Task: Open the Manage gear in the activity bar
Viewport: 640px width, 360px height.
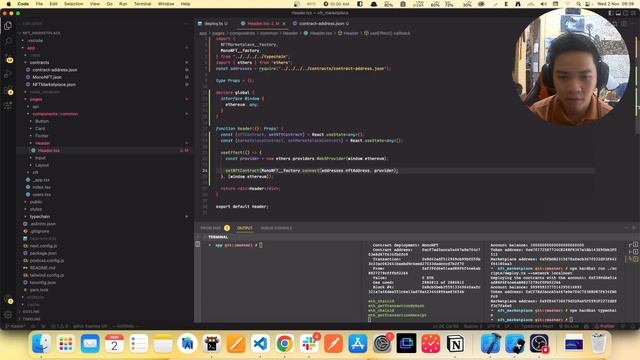Action: coord(8,315)
